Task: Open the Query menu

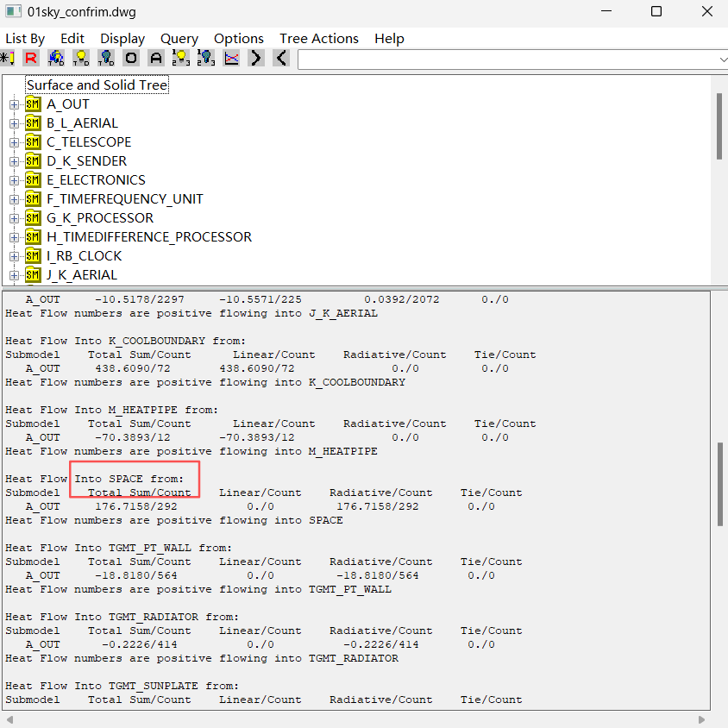Action: [x=179, y=39]
